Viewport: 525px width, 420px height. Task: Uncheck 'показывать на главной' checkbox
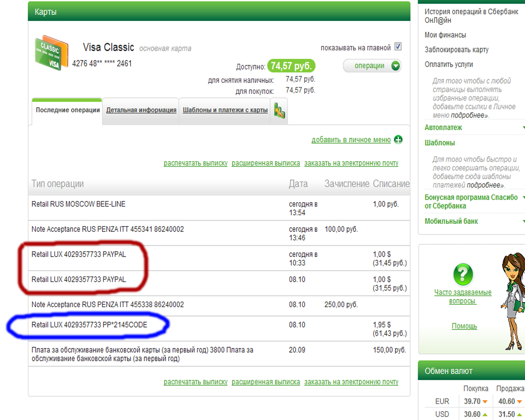tap(398, 47)
